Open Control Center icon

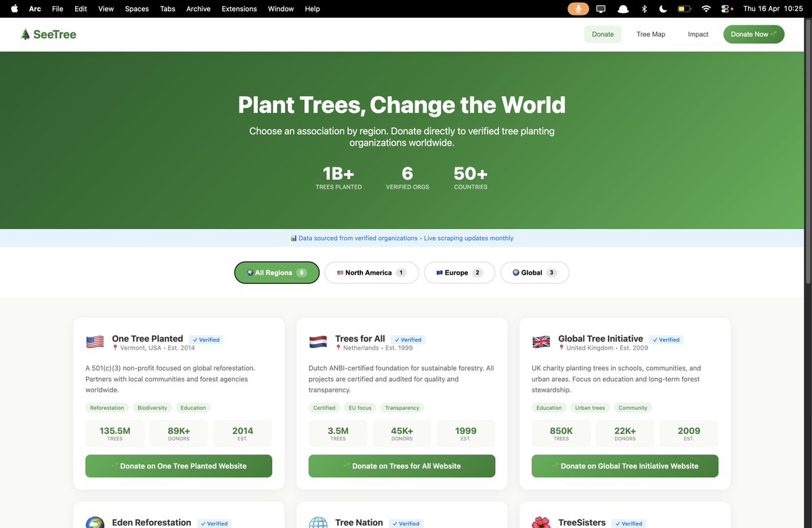[x=727, y=9]
